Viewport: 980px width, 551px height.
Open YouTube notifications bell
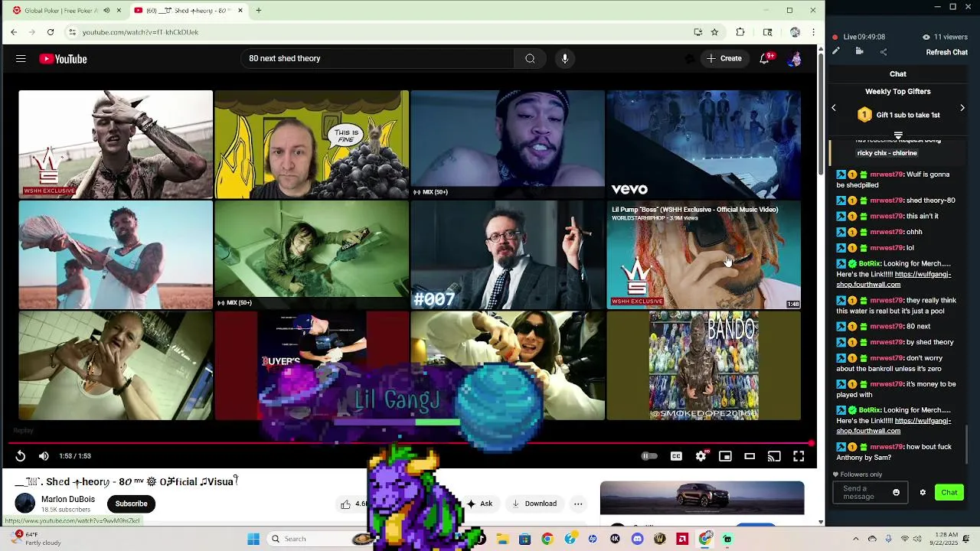point(764,59)
